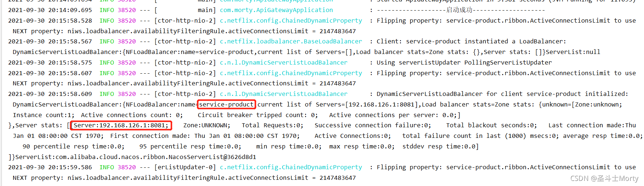644x186 pixels.
Task: Click timestamp 20:15:58.528
Action: click(x=70, y=21)
